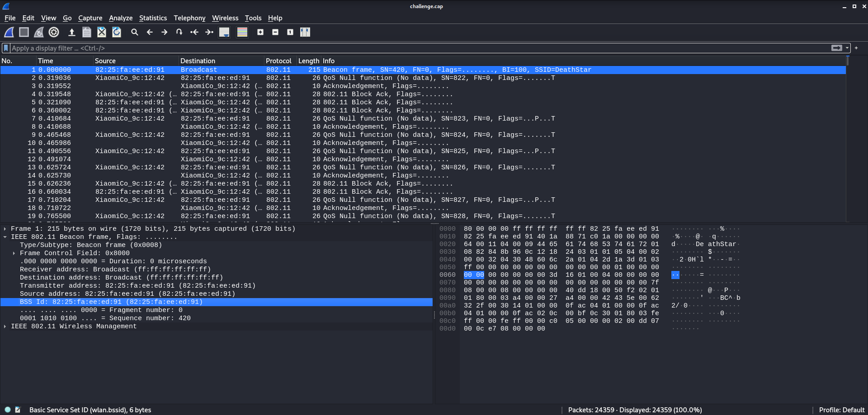868x415 pixels.
Task: Sort packets by the Info column header
Action: [583, 61]
